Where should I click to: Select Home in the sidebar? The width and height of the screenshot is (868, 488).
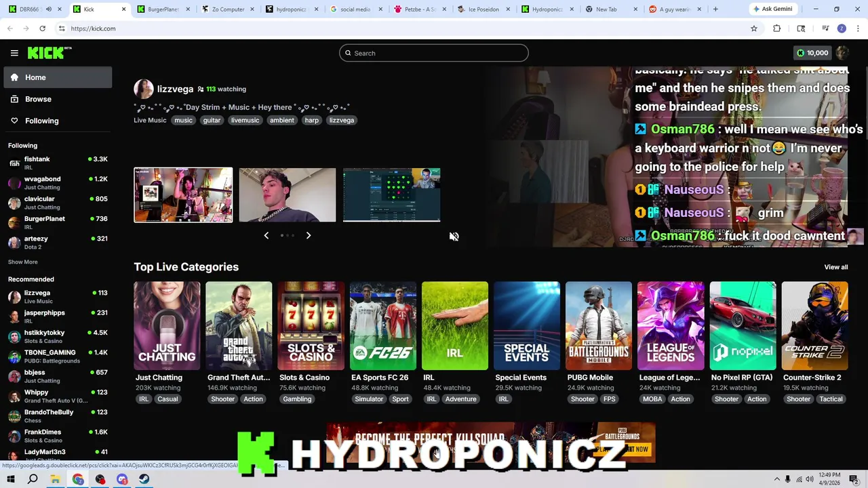click(58, 77)
